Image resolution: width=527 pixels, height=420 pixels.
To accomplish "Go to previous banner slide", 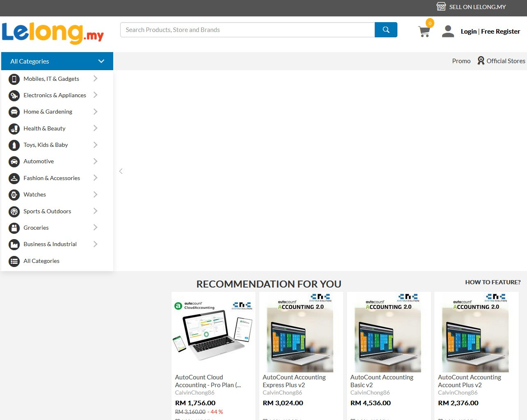I will pyautogui.click(x=121, y=171).
